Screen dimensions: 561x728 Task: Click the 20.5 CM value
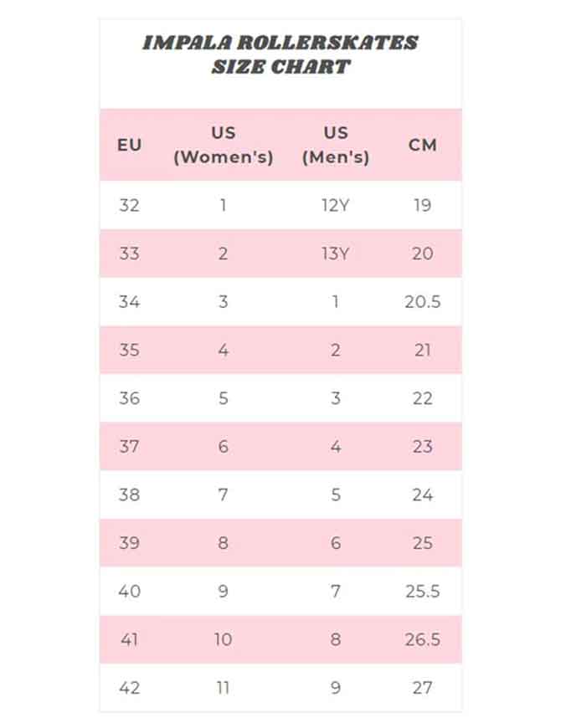point(423,302)
